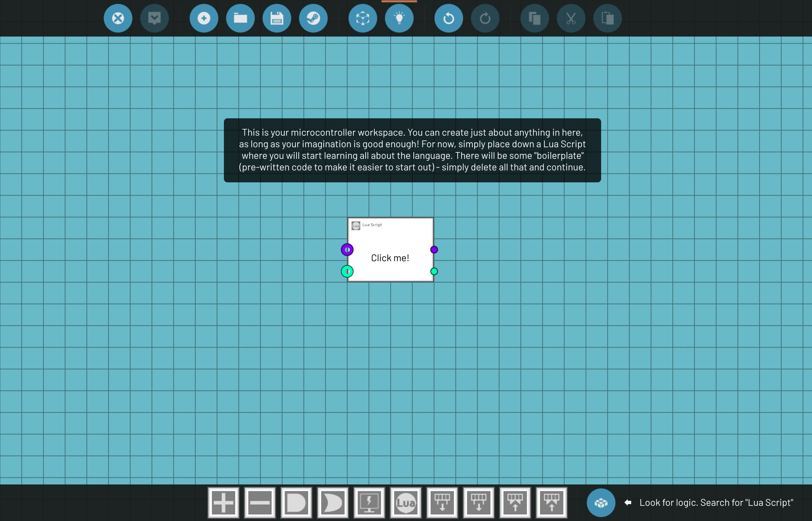This screenshot has width=812, height=521.
Task: Close the microcontroller editor with X icon
Action: (x=118, y=18)
